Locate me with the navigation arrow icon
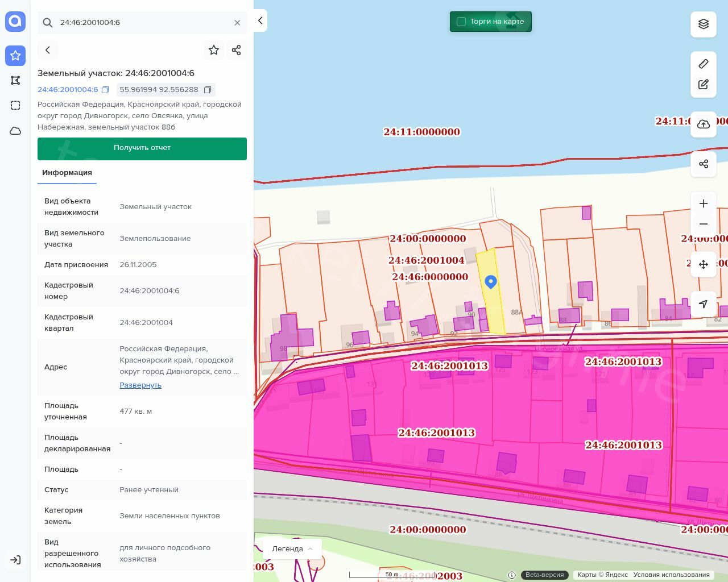 pyautogui.click(x=704, y=304)
